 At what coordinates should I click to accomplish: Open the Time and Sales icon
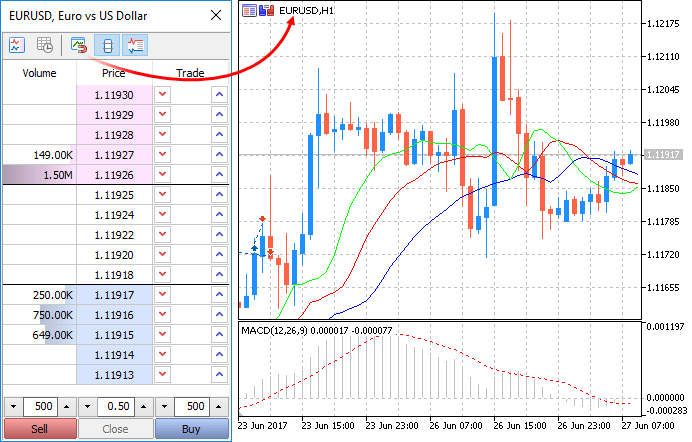tap(45, 45)
